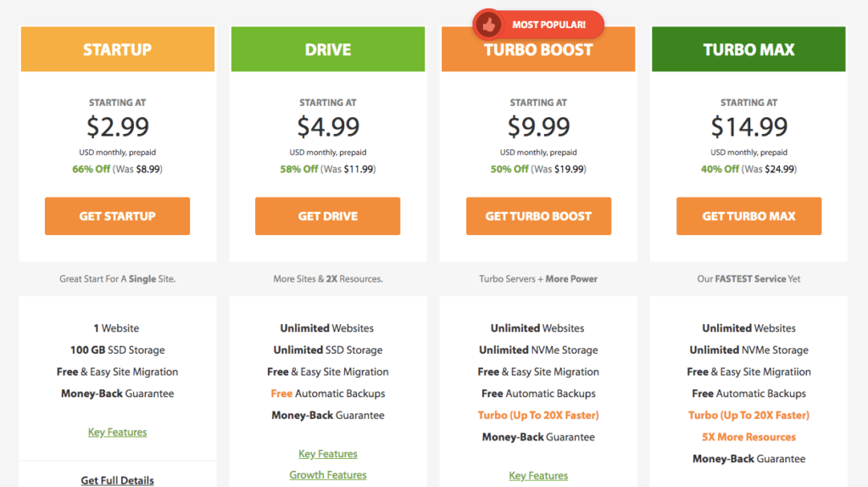This screenshot has height=487, width=868.
Task: Click the $14.99 price
Action: click(749, 127)
